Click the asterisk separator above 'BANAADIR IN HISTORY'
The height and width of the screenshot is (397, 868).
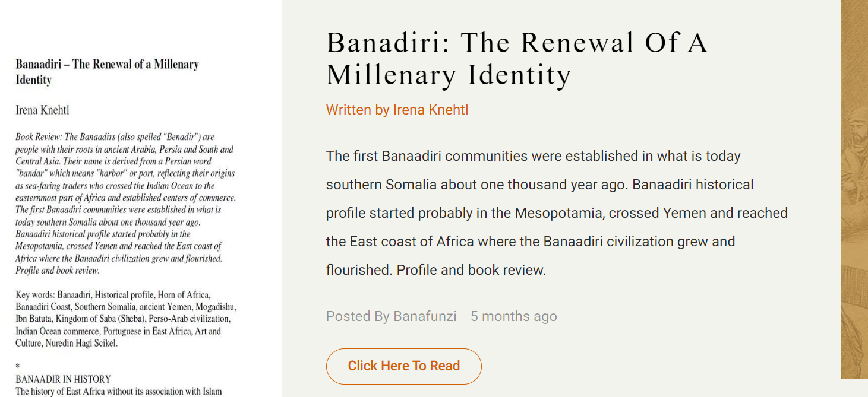[x=18, y=367]
